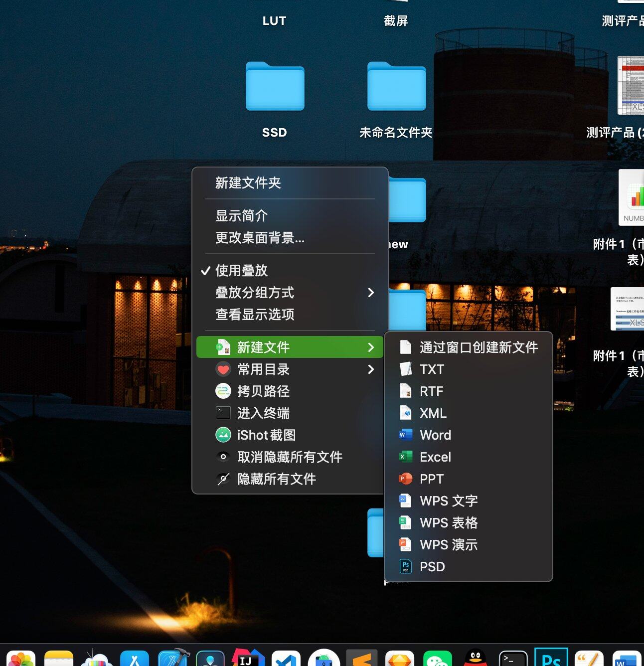The height and width of the screenshot is (666, 644).
Task: Click the RTF document icon in submenu
Action: tap(406, 391)
